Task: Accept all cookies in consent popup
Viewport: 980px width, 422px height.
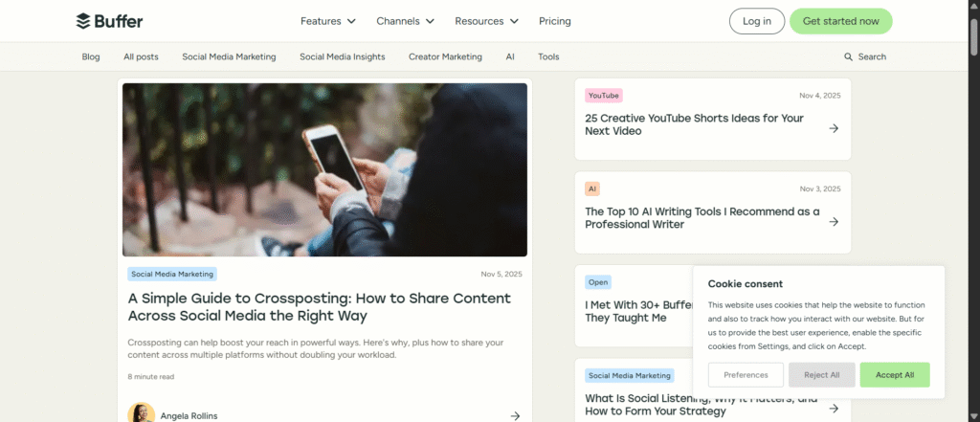Action: pyautogui.click(x=894, y=375)
